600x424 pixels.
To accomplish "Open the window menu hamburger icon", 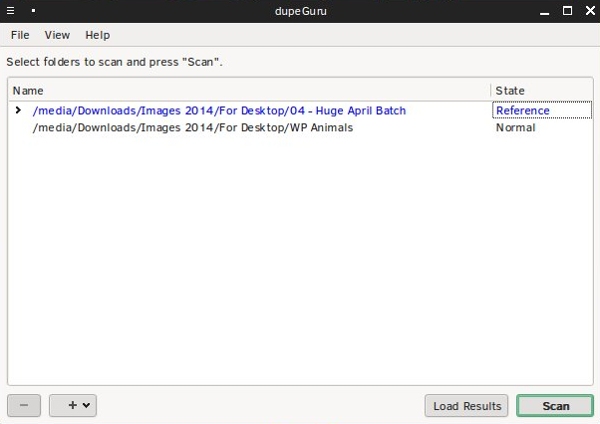I will (10, 11).
